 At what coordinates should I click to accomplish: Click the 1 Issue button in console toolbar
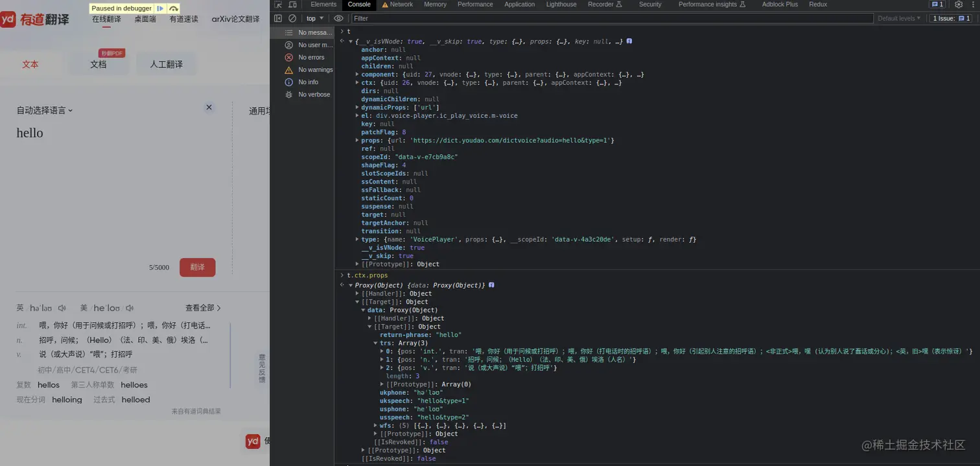(x=951, y=18)
